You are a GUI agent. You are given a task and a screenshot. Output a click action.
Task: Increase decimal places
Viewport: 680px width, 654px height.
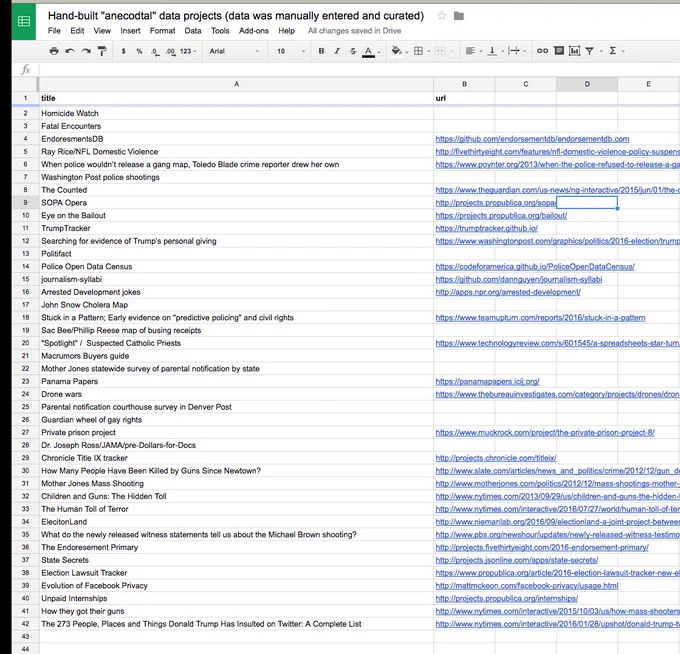point(170,51)
